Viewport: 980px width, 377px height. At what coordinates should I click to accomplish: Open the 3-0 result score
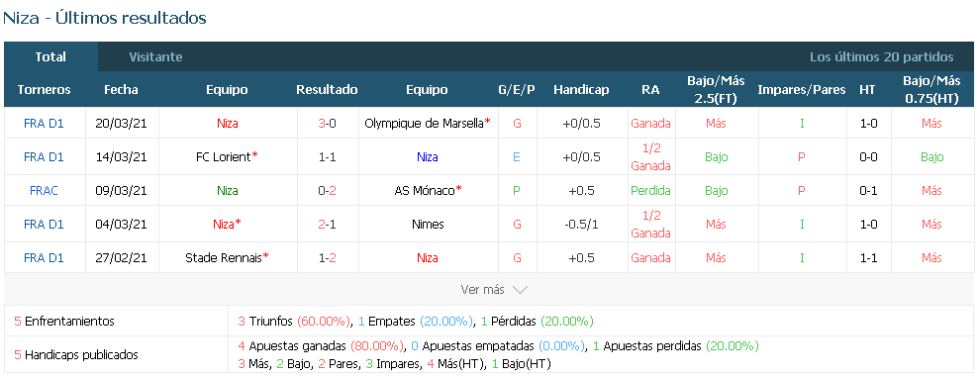tap(327, 123)
